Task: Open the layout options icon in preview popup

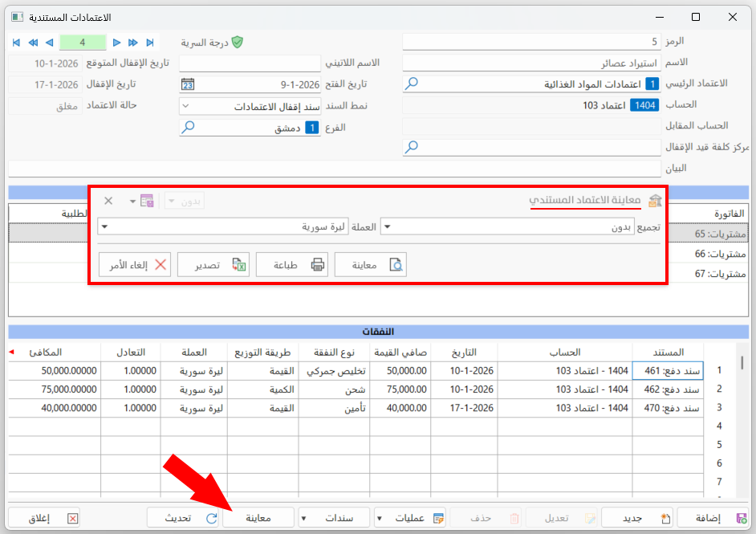Action: [x=147, y=201]
